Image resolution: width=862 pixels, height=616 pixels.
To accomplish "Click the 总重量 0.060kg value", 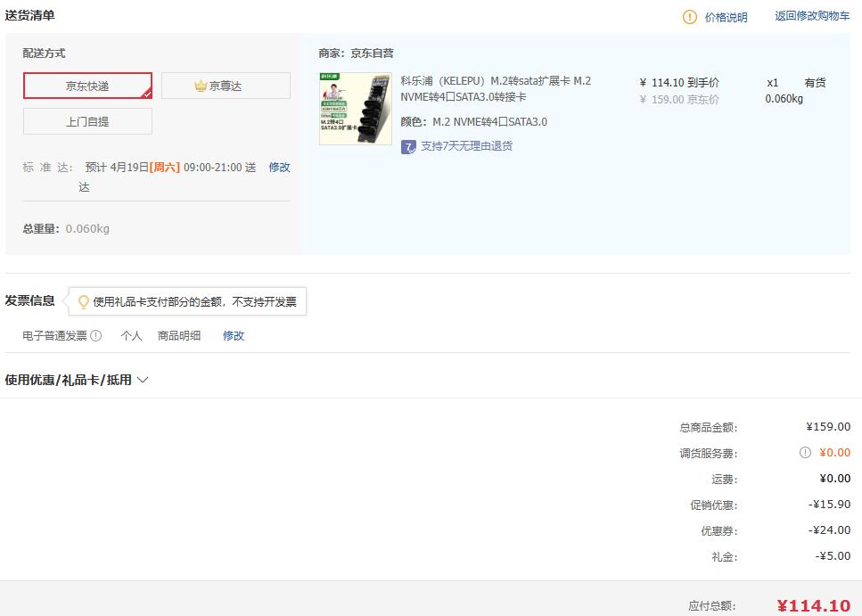I will (87, 229).
